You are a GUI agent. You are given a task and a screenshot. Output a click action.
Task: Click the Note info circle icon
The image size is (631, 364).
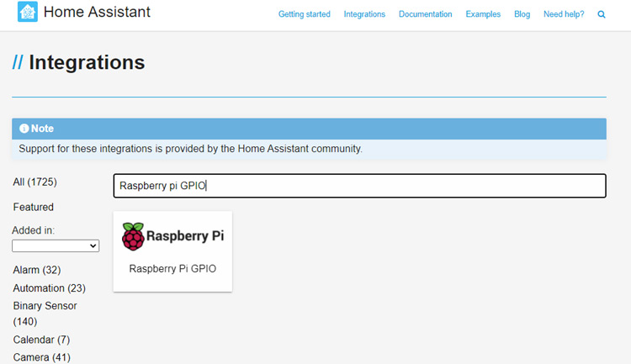point(24,129)
